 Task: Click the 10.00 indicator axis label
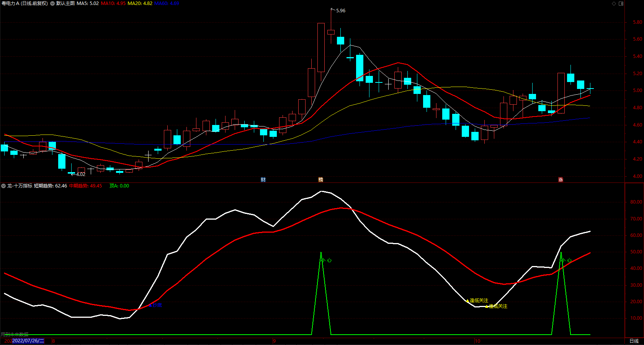(x=636, y=318)
